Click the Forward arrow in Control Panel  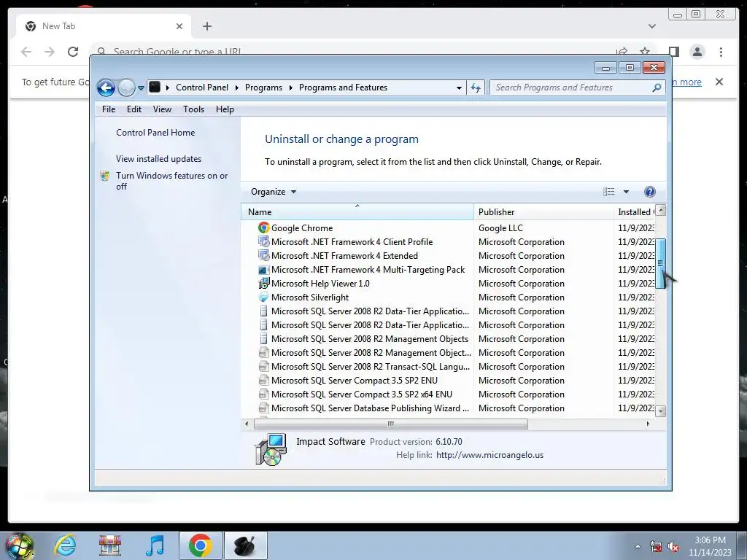click(x=126, y=87)
